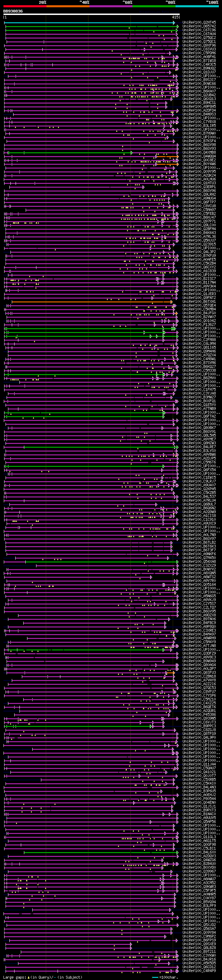The width and height of the screenshot is (222, 980).
Task: Select the UniRef100_B6KA07 label
Action: point(199,91)
